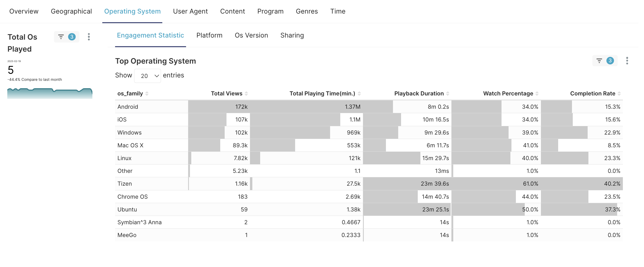Click Ubuntu 50.0% watch percentage cell
The width and height of the screenshot is (644, 267).
pos(496,209)
